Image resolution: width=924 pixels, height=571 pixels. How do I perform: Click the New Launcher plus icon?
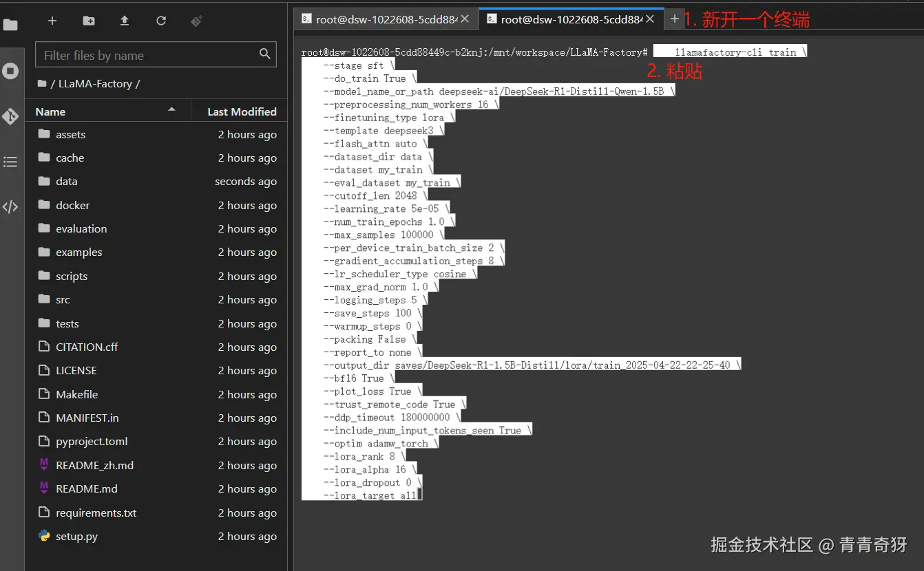52,21
